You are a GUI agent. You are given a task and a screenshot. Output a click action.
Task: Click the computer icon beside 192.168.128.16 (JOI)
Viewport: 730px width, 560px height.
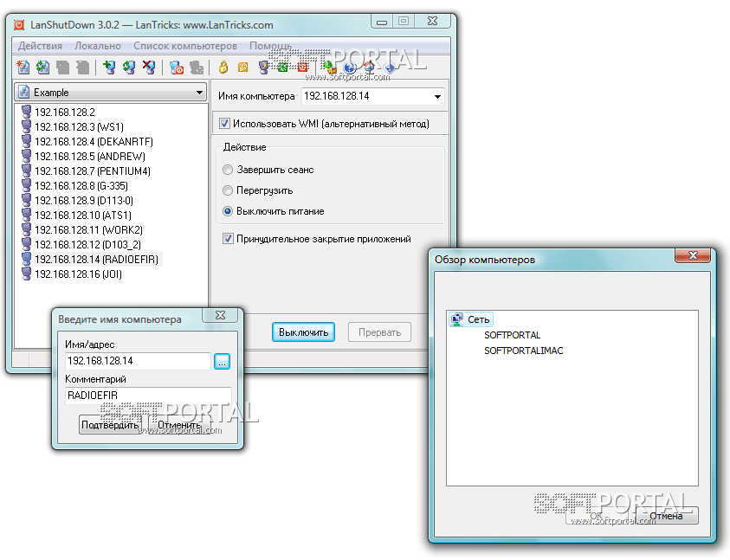[27, 274]
